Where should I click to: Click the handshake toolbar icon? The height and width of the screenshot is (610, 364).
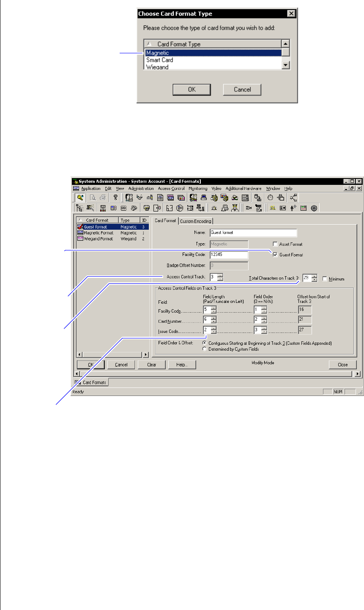pyautogui.click(x=140, y=197)
